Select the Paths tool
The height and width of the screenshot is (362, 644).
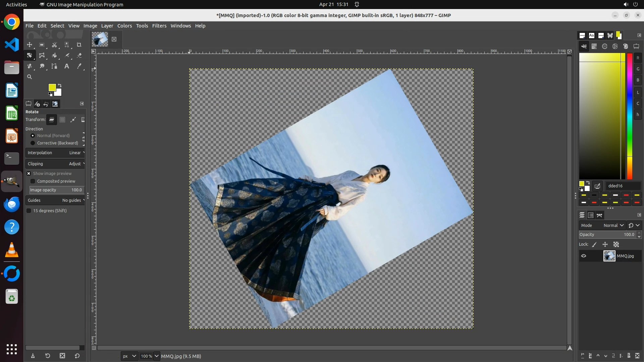tap(54, 66)
